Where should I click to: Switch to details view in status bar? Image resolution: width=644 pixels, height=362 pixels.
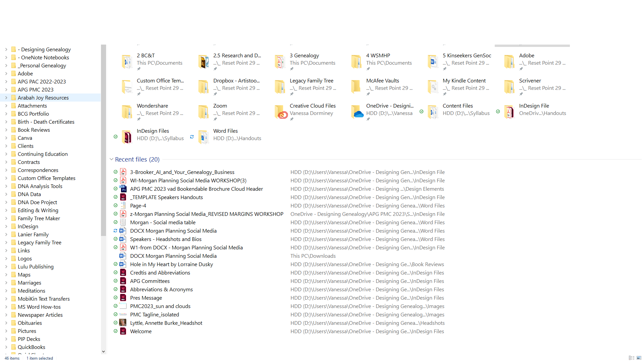pyautogui.click(x=632, y=358)
